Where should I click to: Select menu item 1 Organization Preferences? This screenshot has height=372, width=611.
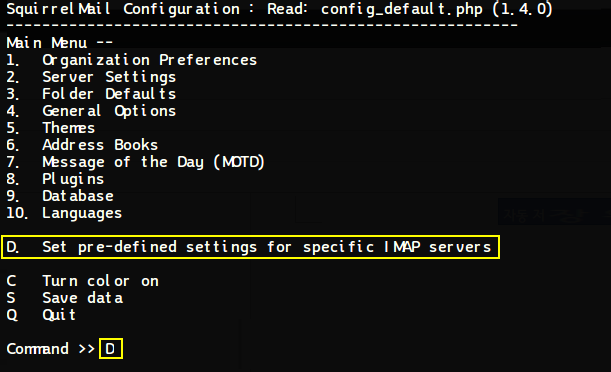(x=132, y=60)
